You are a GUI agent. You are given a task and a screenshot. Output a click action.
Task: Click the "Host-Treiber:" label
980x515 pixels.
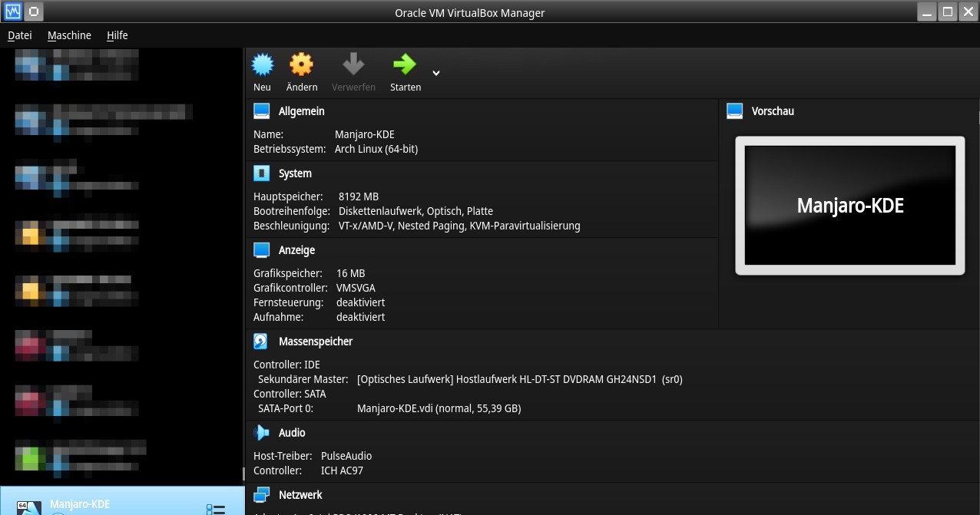(283, 456)
